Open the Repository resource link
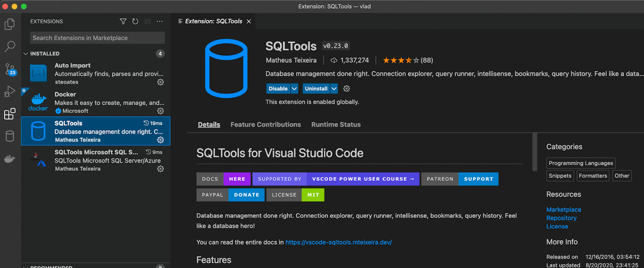This screenshot has height=268, width=644. [561, 218]
